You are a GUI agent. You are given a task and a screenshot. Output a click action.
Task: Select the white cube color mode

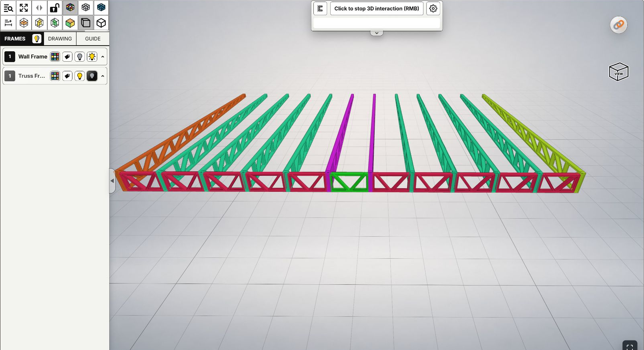[86, 8]
